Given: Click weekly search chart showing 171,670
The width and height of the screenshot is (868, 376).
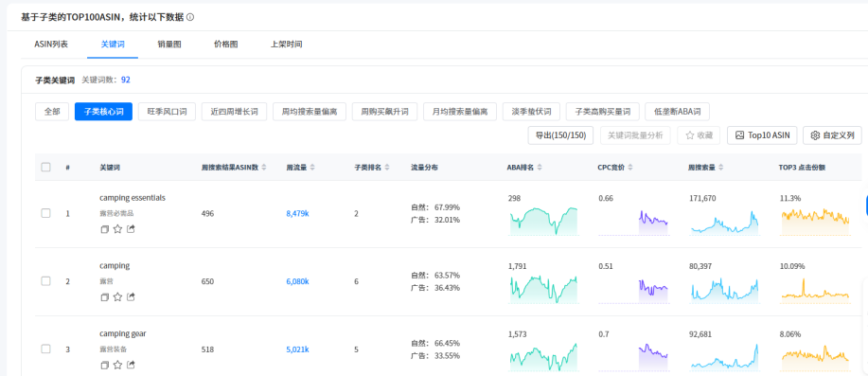Looking at the screenshot, I should (x=724, y=222).
